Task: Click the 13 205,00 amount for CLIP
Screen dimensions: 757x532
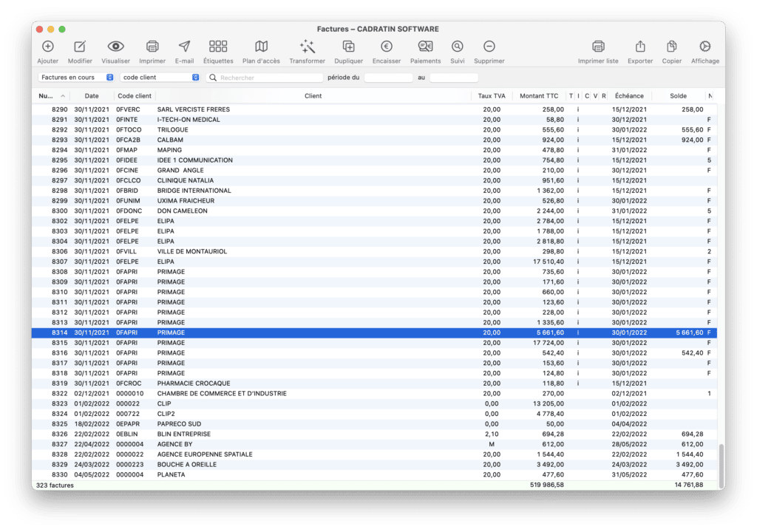Action: (549, 403)
